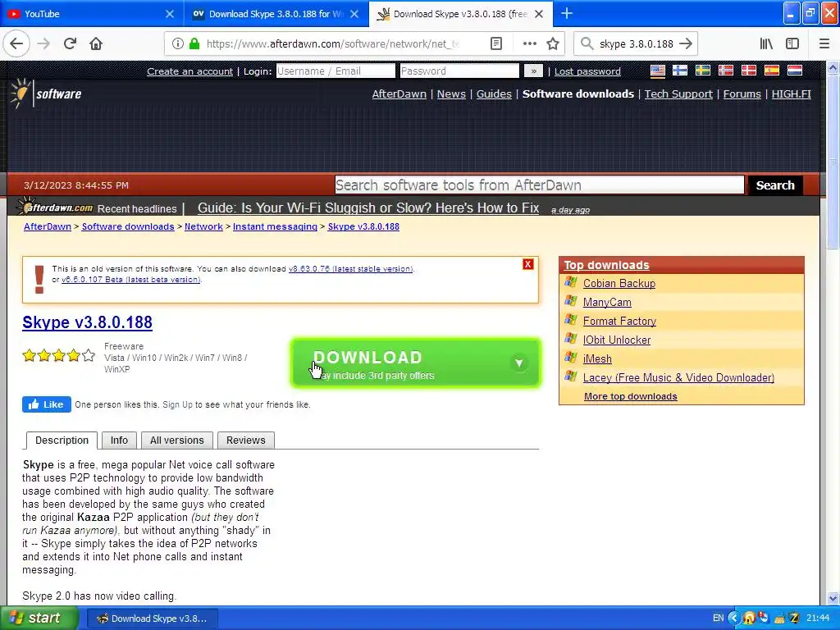The image size is (840, 630).
Task: Click the black Search button
Action: pyautogui.click(x=774, y=185)
